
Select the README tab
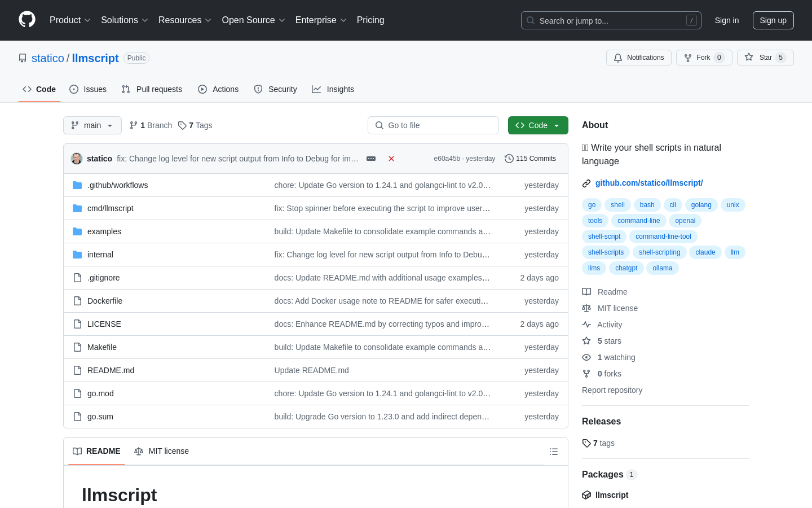(x=96, y=451)
